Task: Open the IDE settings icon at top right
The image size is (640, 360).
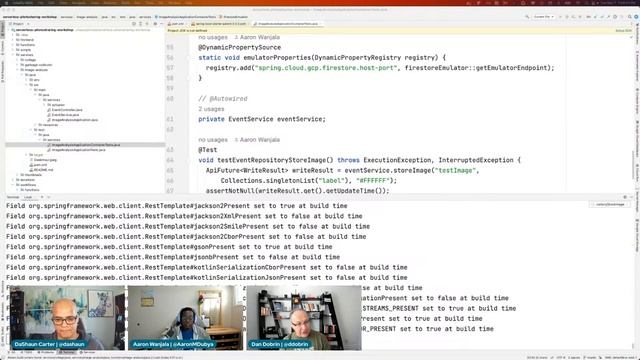Action: pyautogui.click(x=636, y=17)
